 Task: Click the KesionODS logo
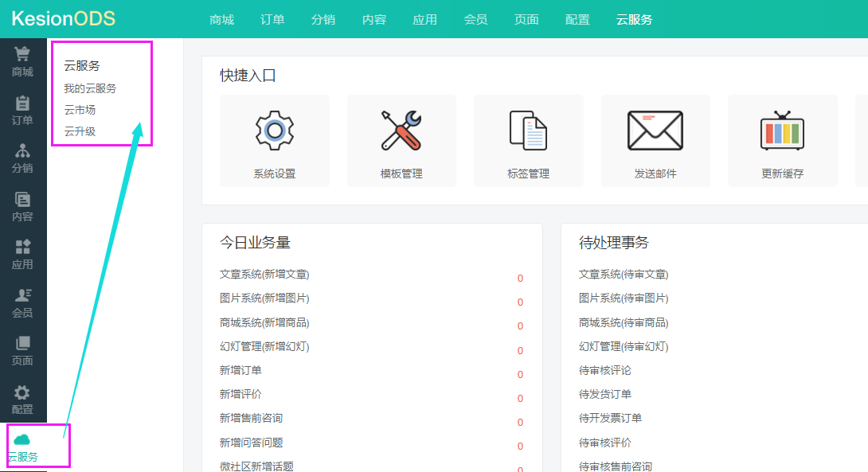(64, 18)
